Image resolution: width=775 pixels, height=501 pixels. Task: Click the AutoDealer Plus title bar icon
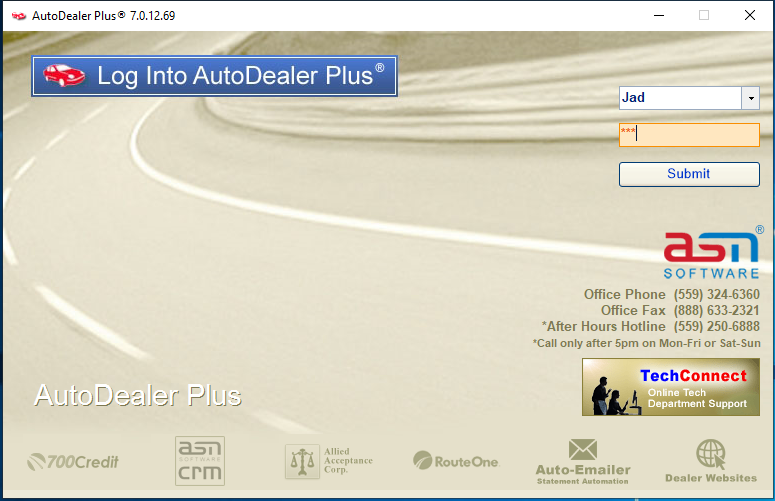click(19, 16)
